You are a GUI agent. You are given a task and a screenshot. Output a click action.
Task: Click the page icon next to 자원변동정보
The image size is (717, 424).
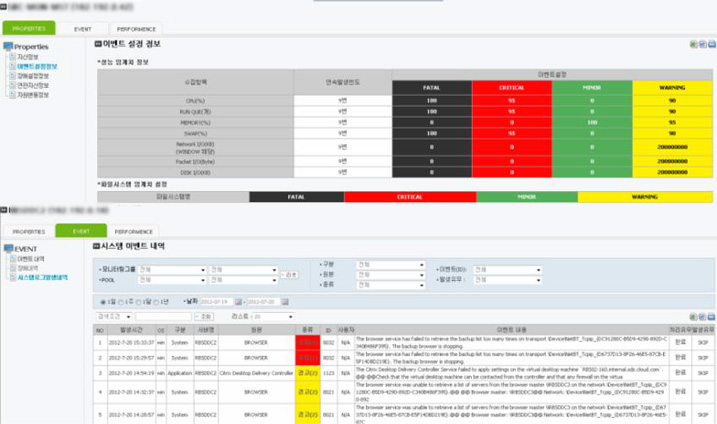pos(13,95)
